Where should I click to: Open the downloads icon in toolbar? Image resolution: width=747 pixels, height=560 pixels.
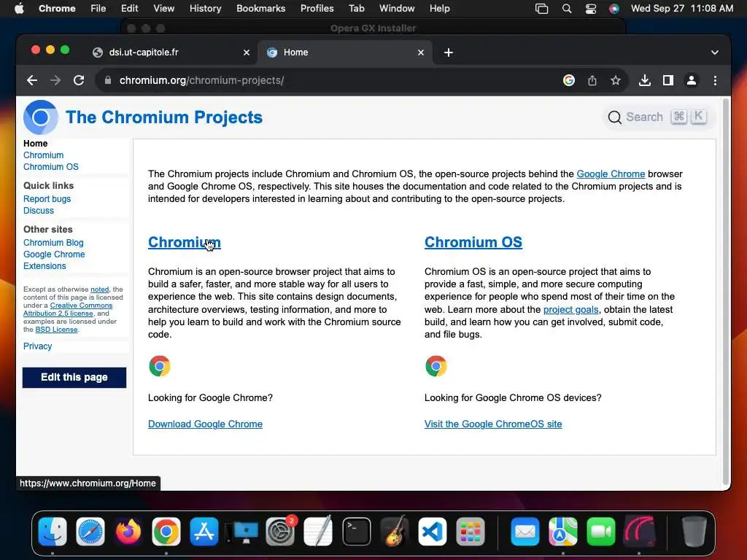coord(645,80)
